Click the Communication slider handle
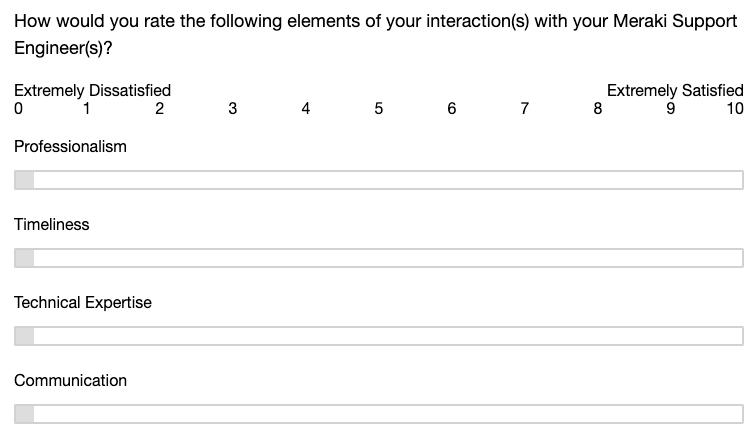756x442 pixels. coord(24,414)
